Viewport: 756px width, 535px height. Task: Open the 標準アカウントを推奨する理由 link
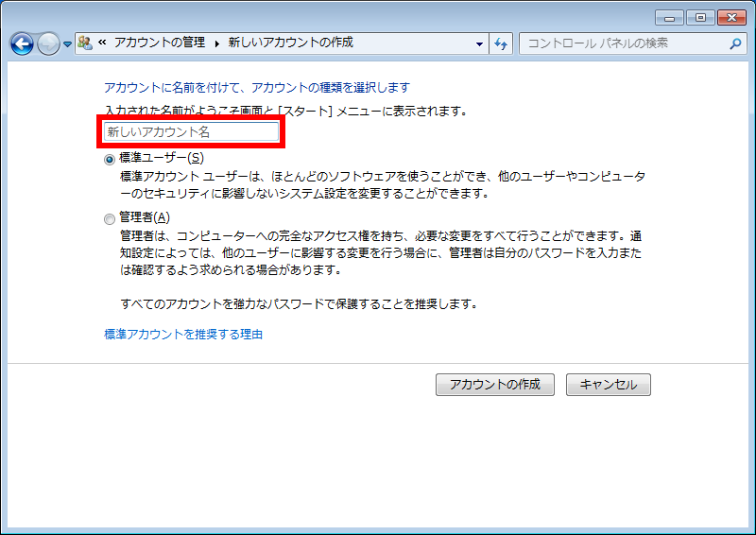point(183,335)
